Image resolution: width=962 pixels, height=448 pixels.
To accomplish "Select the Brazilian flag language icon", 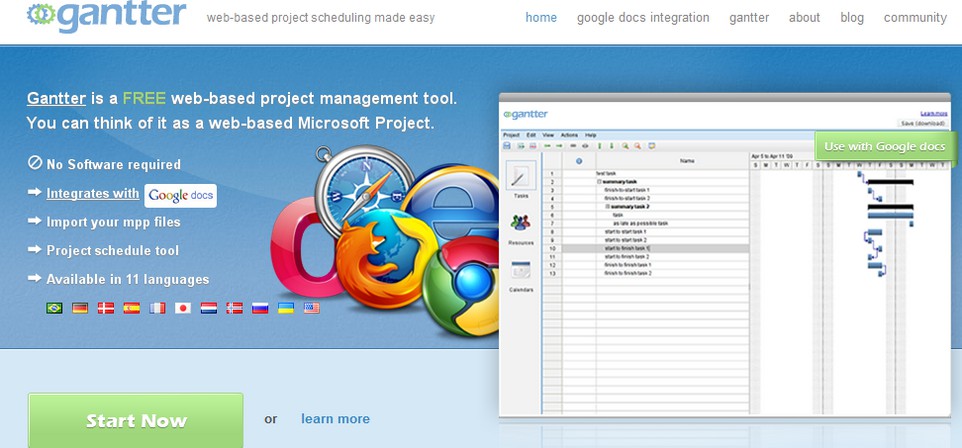I will click(x=54, y=308).
